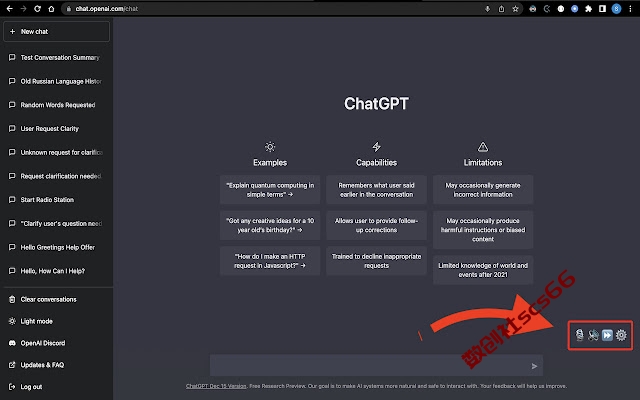This screenshot has width=640, height=400.
Task: Open the gear settings extension icon
Action: point(621,335)
